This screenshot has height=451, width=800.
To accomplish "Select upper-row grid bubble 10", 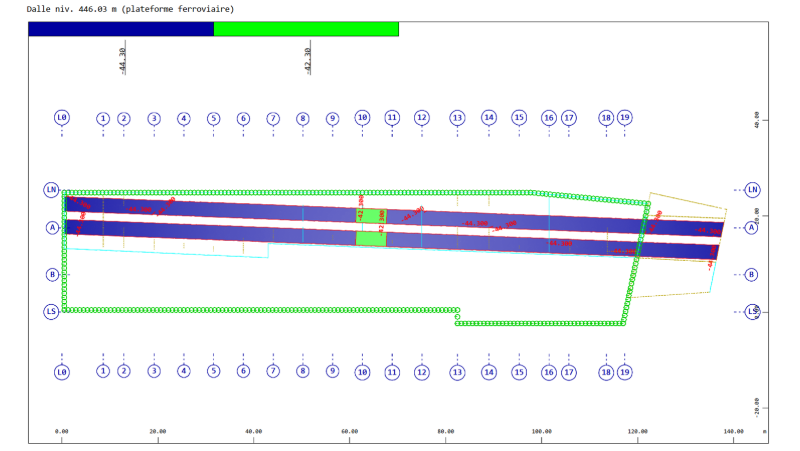I will point(362,118).
